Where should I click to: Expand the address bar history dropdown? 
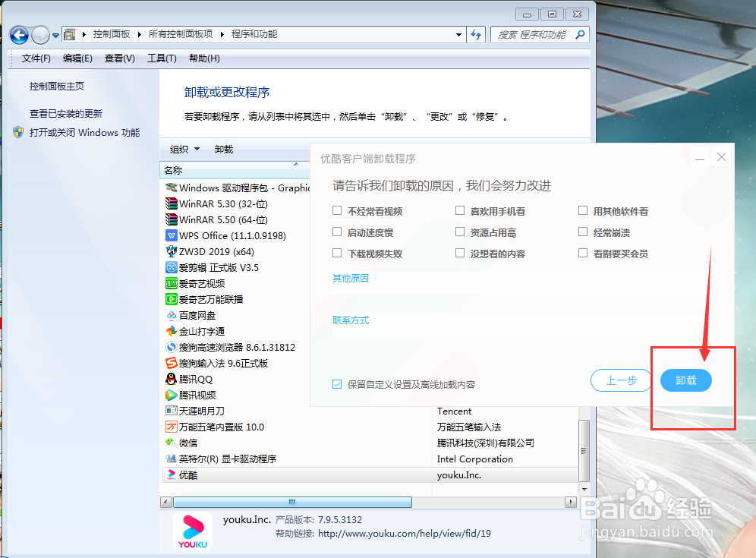[458, 35]
